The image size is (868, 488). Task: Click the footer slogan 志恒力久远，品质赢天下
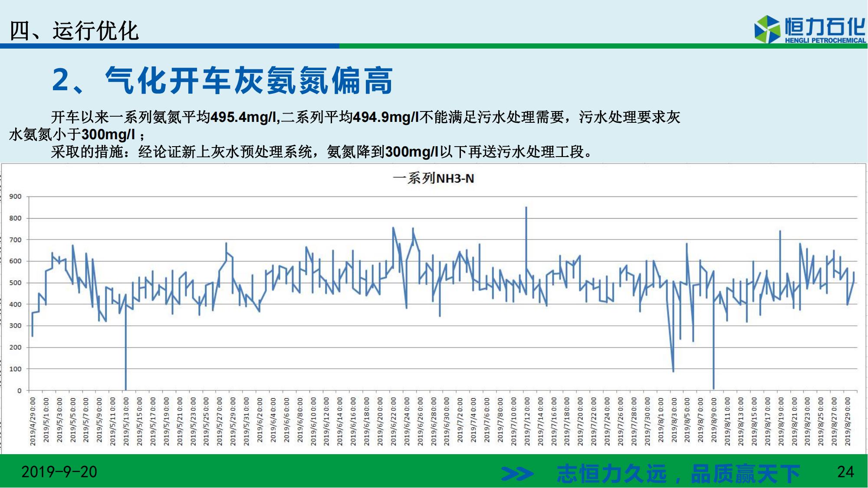click(x=678, y=473)
